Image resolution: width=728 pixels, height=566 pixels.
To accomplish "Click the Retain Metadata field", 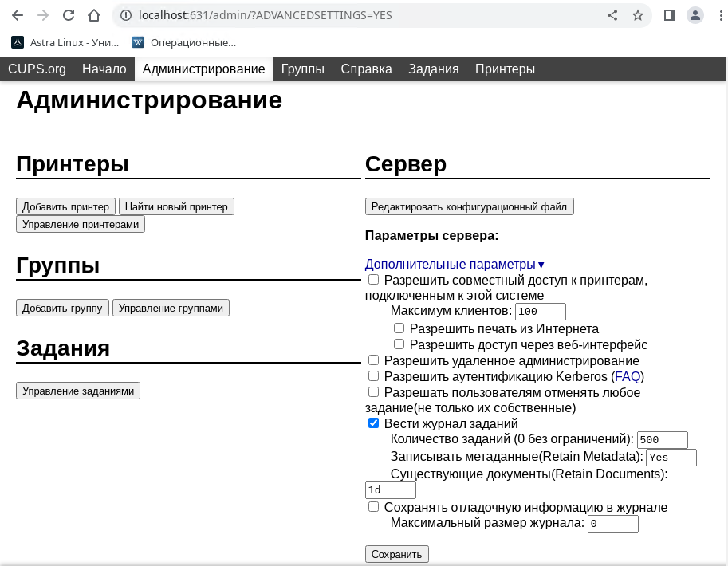I will pos(671,458).
